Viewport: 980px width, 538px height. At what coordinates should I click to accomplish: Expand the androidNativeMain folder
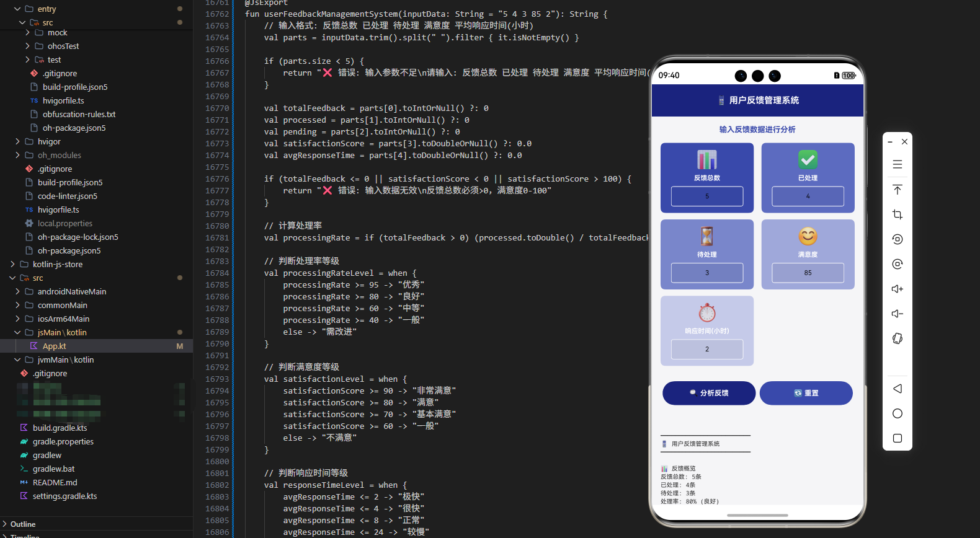coord(17,291)
